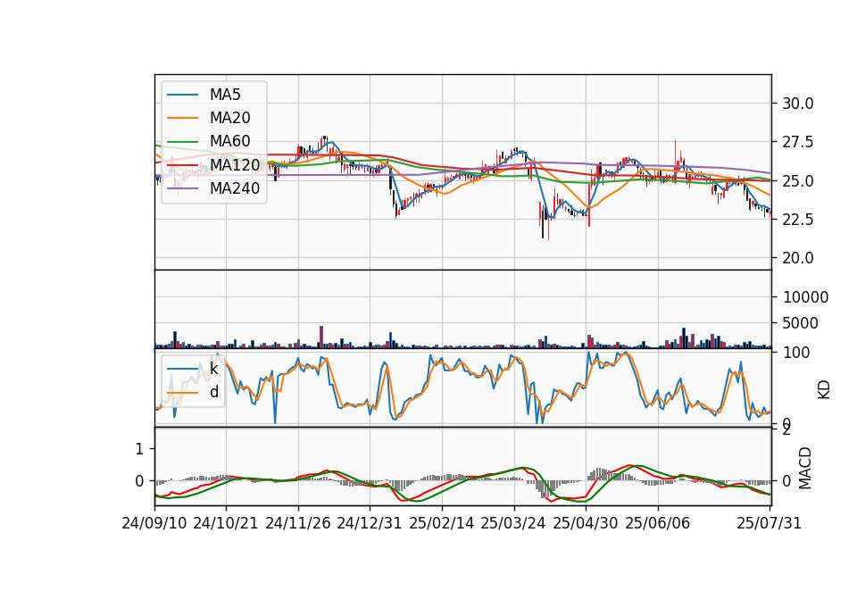Click the 10000 volume axis label
Viewport: 857px width, 616px height.
pos(805,297)
